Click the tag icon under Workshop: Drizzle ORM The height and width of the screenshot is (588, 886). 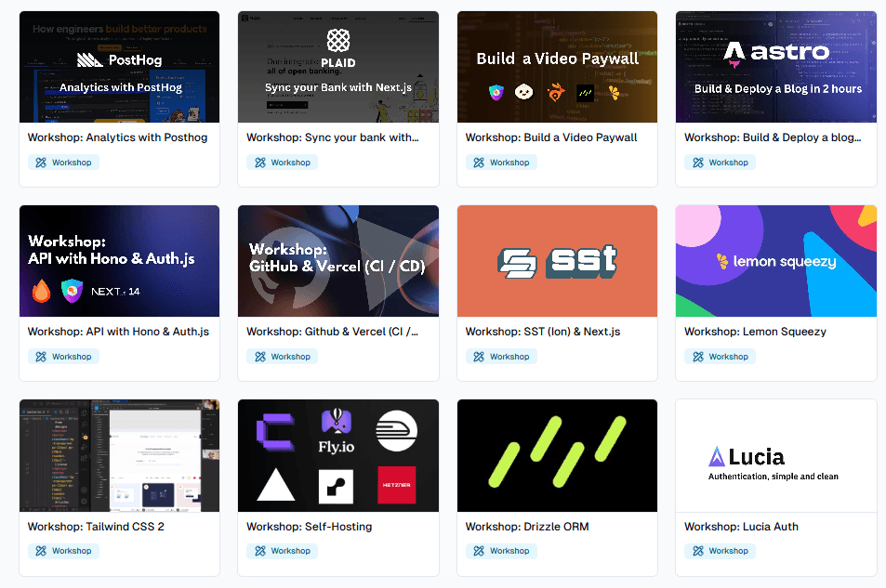point(479,551)
